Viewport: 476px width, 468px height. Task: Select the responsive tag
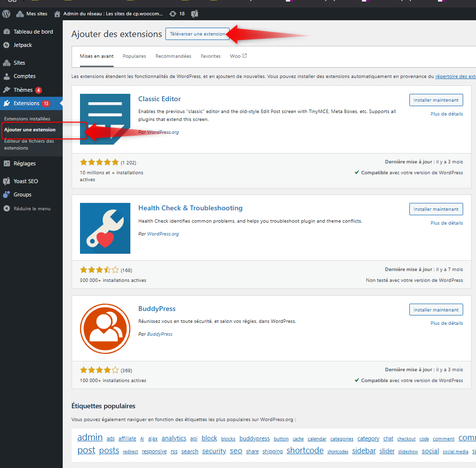pos(154,451)
